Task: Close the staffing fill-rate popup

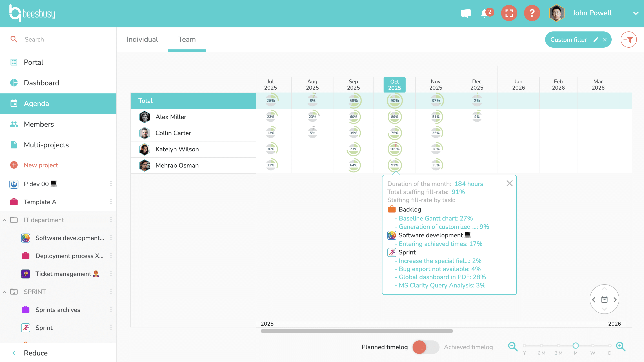Action: pyautogui.click(x=509, y=183)
